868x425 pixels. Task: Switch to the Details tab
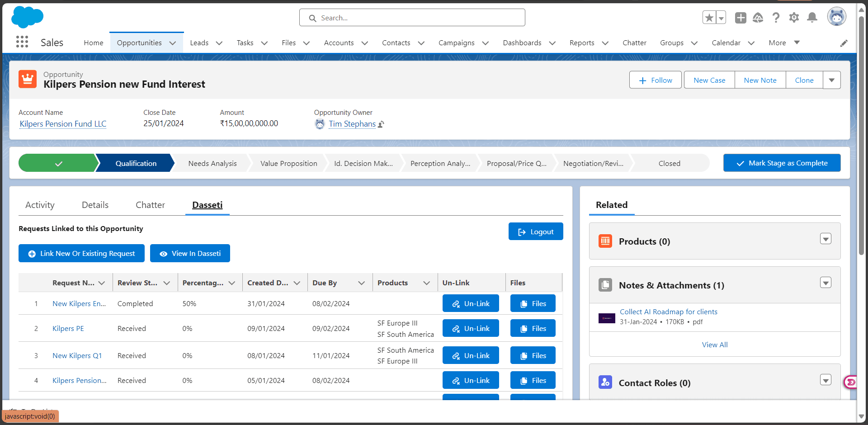point(95,205)
